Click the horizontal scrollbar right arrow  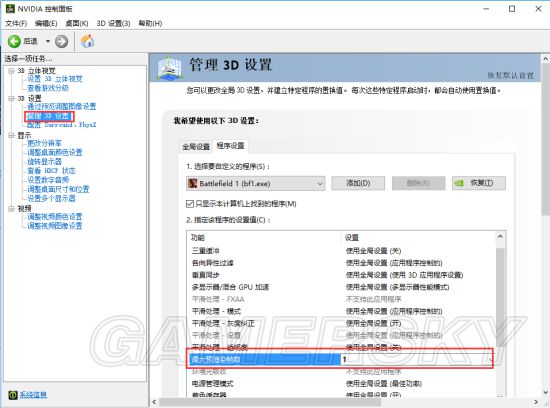point(536,402)
